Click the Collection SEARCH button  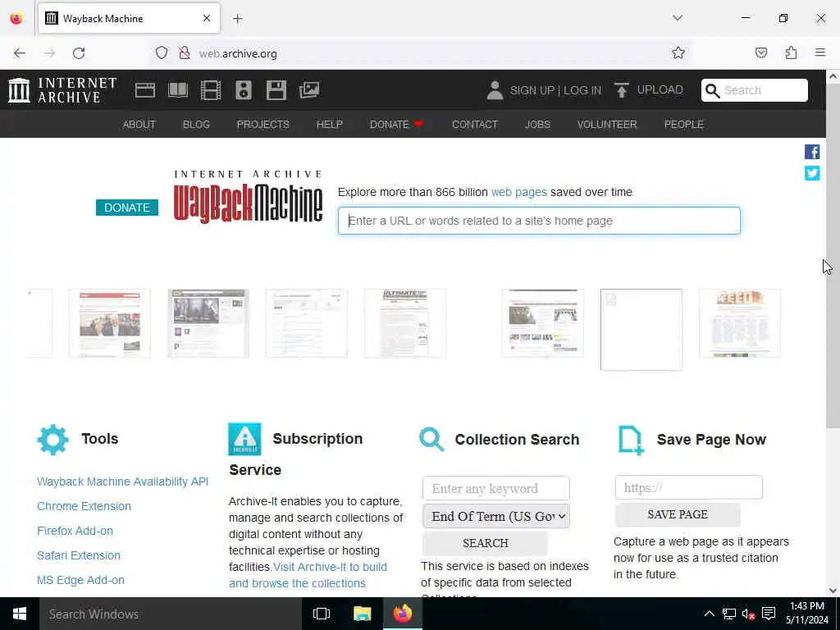click(x=486, y=543)
